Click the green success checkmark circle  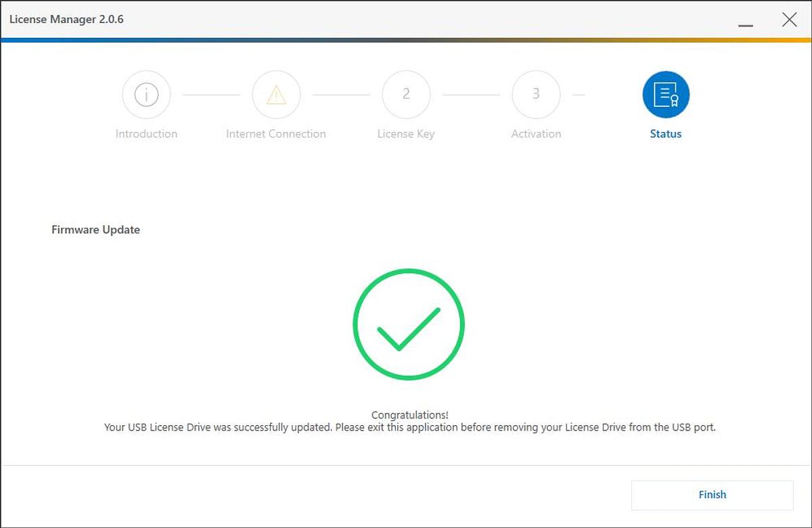pyautogui.click(x=409, y=324)
